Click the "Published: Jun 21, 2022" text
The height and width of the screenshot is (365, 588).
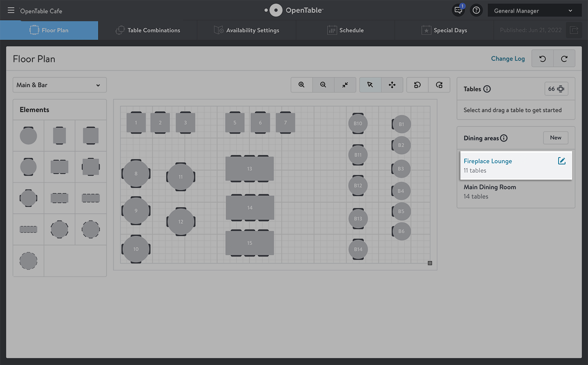(531, 30)
